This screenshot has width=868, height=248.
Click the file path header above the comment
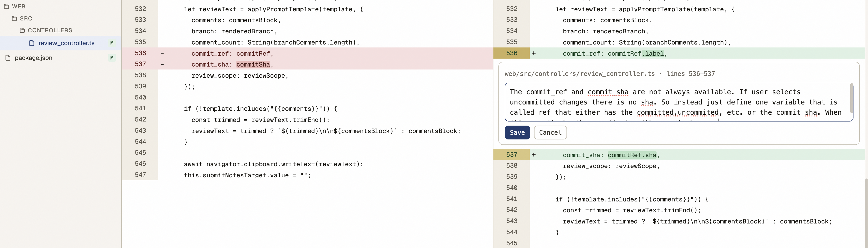610,74
